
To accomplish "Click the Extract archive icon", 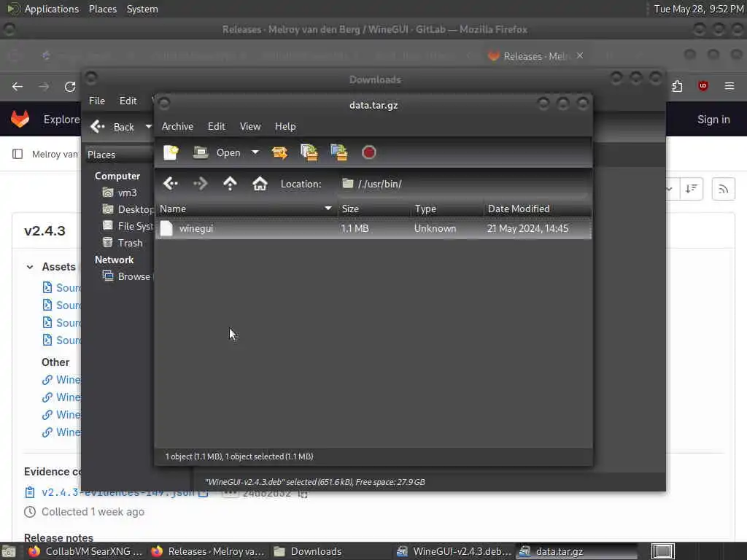I will (x=279, y=152).
